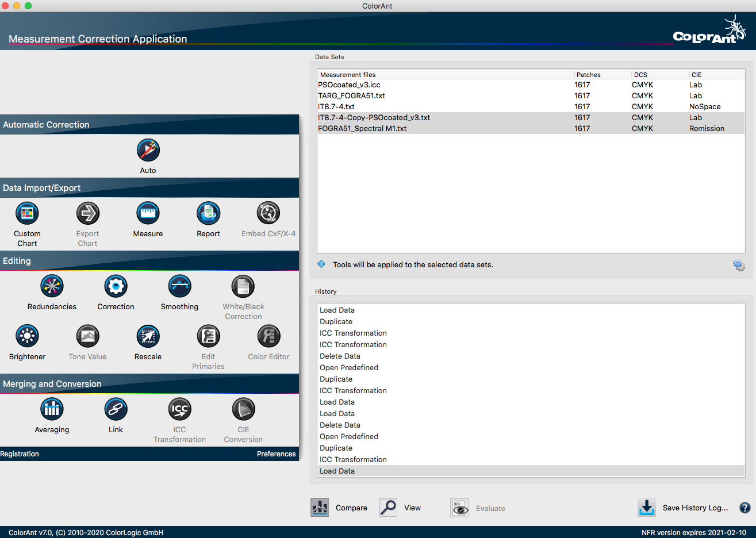Viewport: 756px width, 538px height.
Task: Click the Export Chart icon
Action: 88,213
